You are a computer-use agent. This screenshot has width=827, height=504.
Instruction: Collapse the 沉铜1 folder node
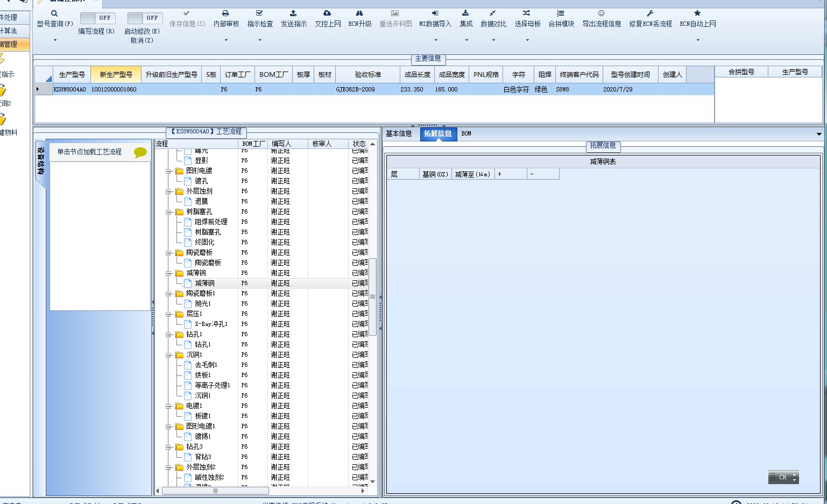pyautogui.click(x=168, y=355)
